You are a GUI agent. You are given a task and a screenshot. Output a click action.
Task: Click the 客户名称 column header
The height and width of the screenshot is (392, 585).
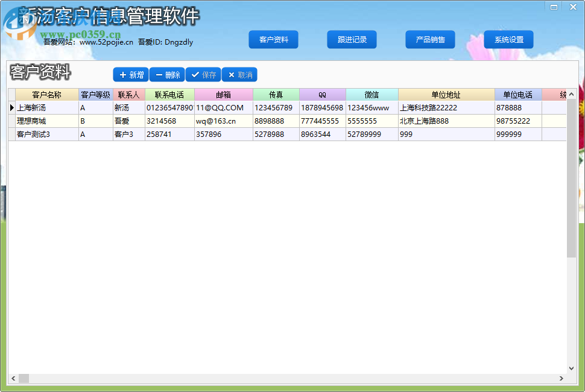tap(46, 95)
